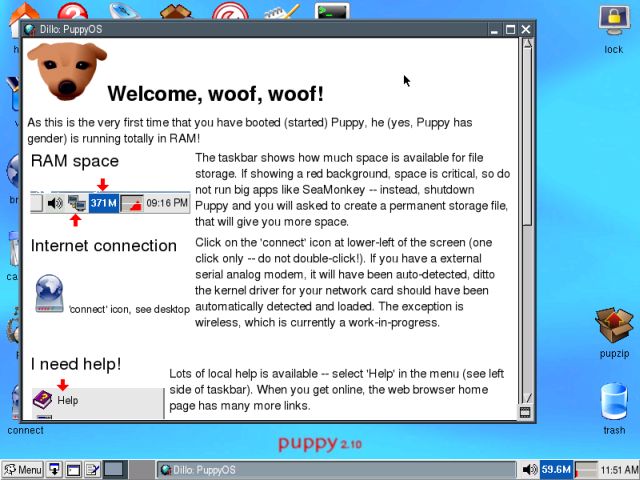Screen dimensions: 640x480
Task: Click the puppy dog head logo on the page
Action: click(x=67, y=71)
